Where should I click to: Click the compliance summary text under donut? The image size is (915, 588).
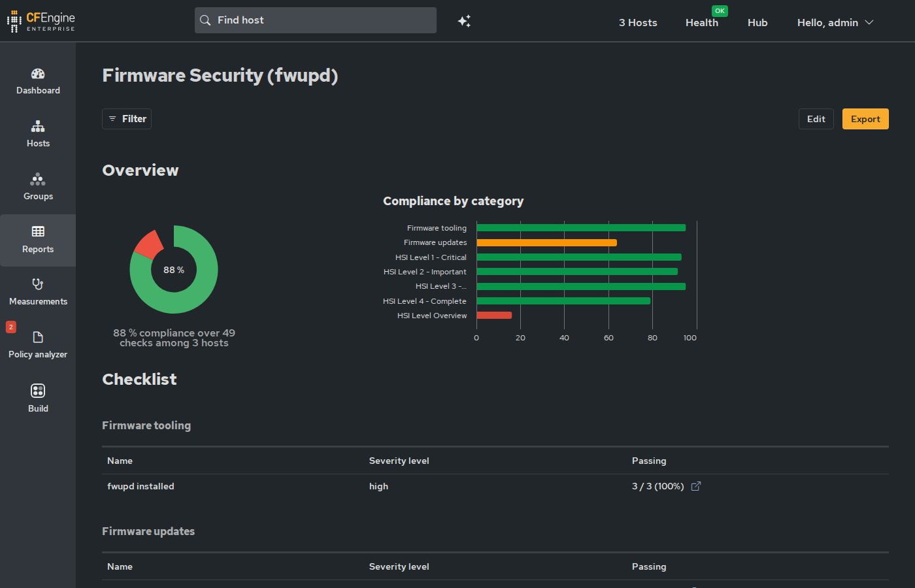pos(174,338)
